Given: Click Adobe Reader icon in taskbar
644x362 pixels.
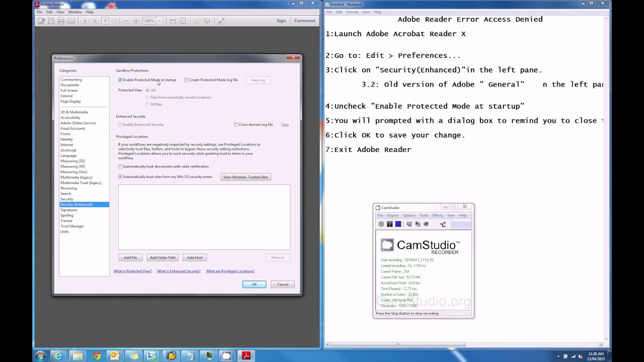Looking at the screenshot, I should (246, 356).
